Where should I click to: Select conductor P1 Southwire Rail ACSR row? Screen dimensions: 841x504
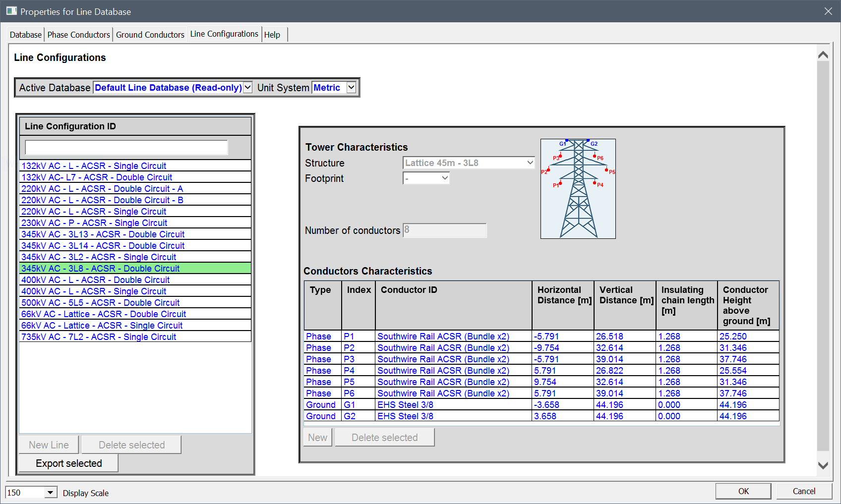[443, 336]
